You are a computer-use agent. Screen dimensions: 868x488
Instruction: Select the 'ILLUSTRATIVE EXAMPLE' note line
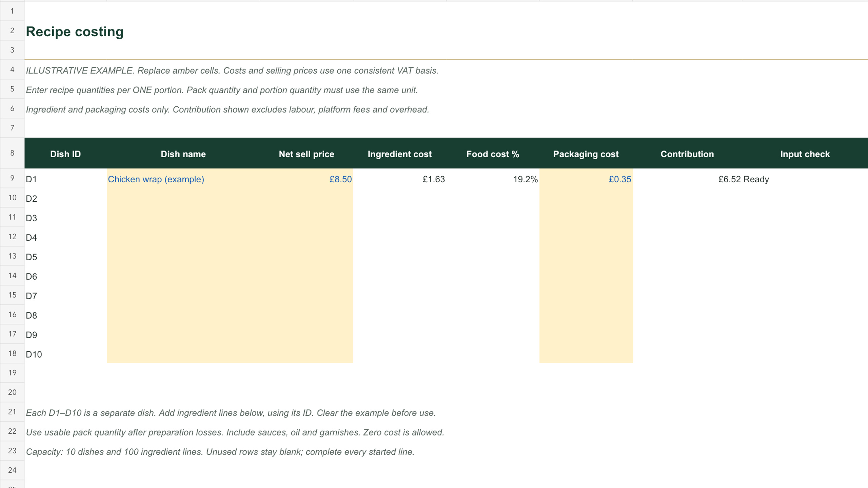[x=232, y=70]
